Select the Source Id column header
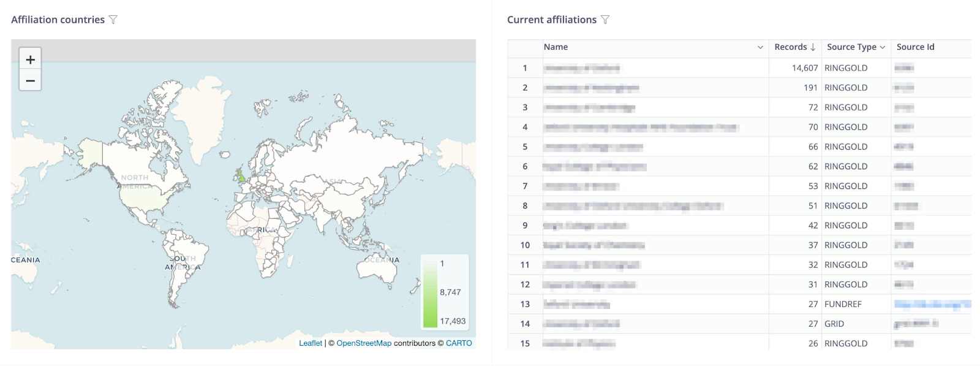The image size is (980, 366). pyautogui.click(x=915, y=47)
